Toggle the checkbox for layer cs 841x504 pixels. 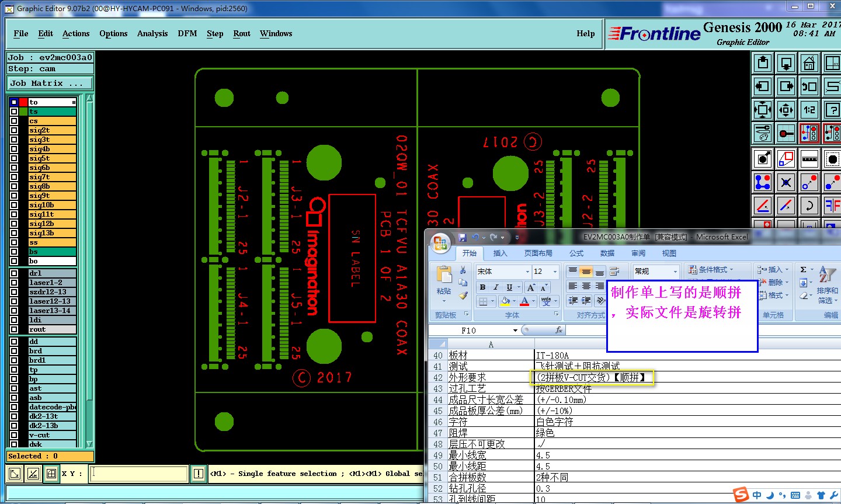click(x=14, y=121)
